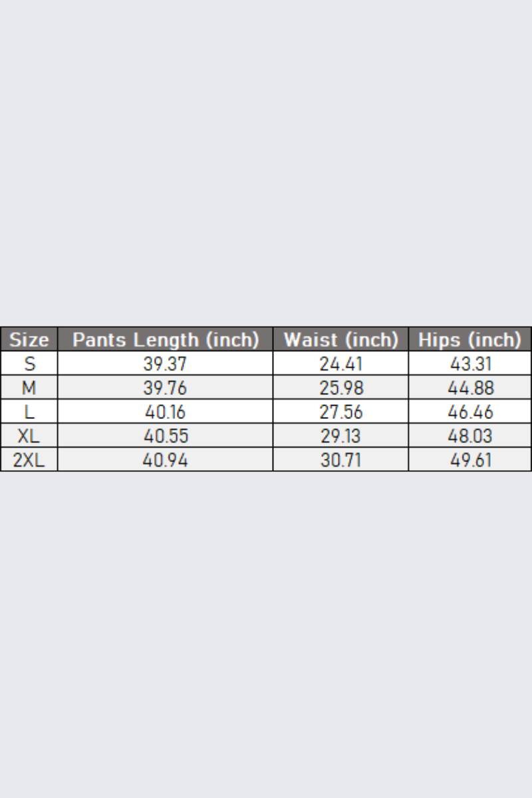Click hips value 49.61
Viewport: 532px width, 798px height.
[469, 460]
